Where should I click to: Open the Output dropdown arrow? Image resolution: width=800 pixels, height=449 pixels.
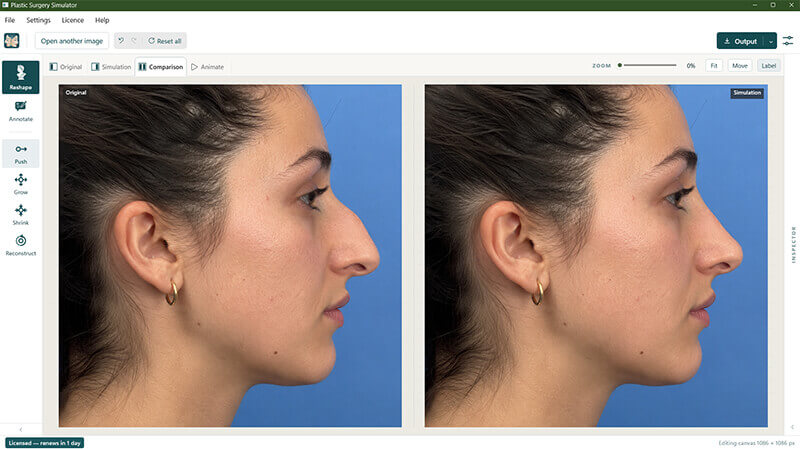770,41
